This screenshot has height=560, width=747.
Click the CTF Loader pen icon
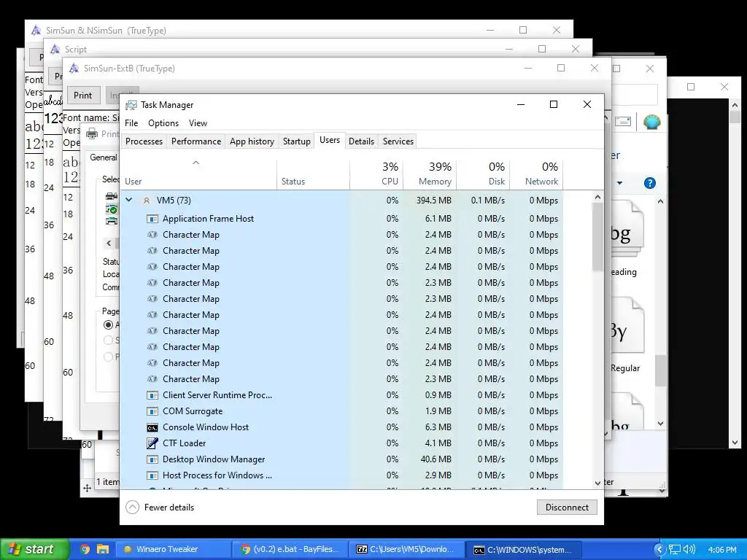[152, 443]
